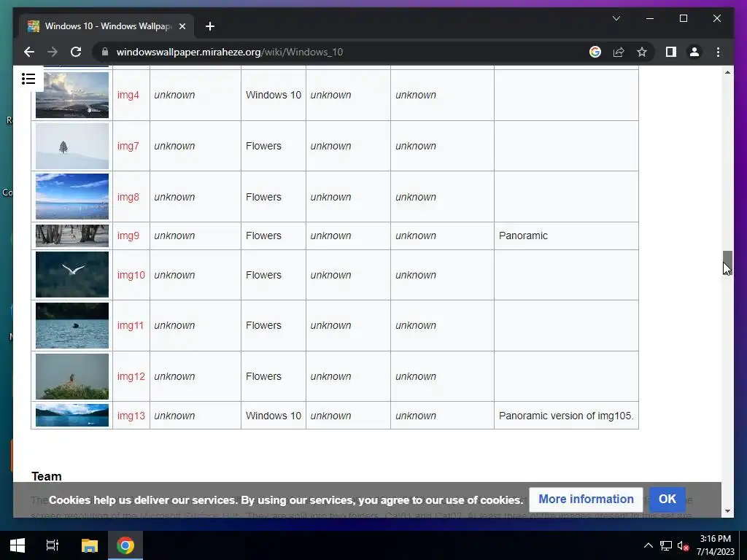Viewport: 747px width, 560px height.
Task: Select 'Windows 10' cell in img13 row
Action: click(274, 416)
